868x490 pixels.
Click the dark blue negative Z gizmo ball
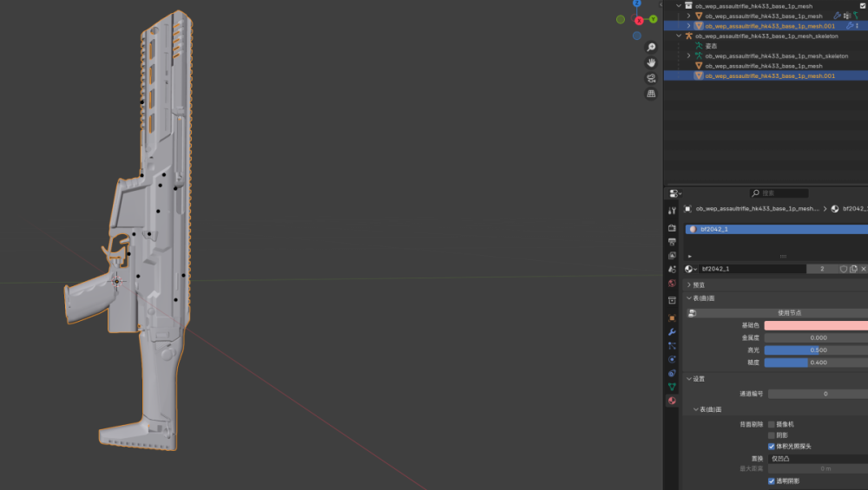(636, 36)
